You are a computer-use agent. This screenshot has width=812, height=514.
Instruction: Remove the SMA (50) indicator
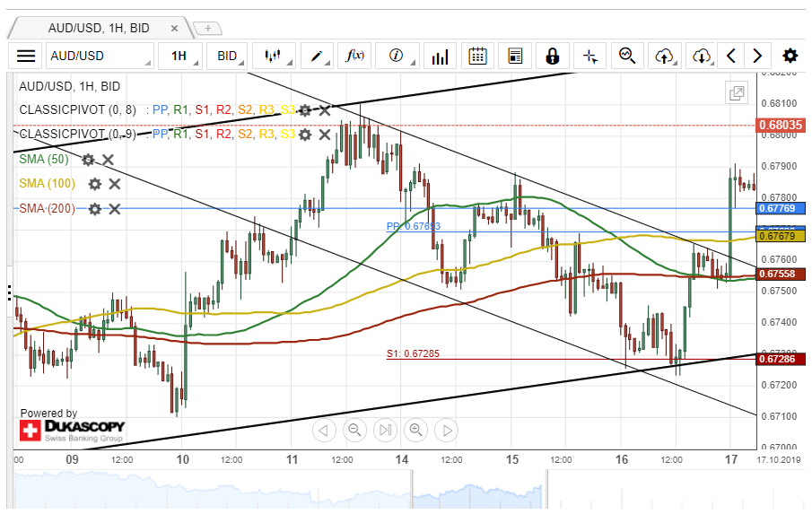pos(108,160)
